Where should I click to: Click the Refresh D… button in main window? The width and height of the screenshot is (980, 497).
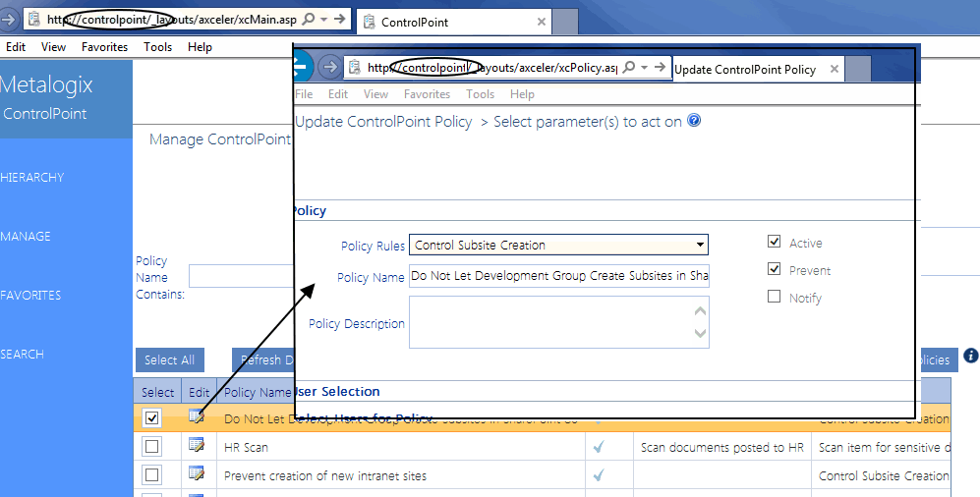pos(263,360)
